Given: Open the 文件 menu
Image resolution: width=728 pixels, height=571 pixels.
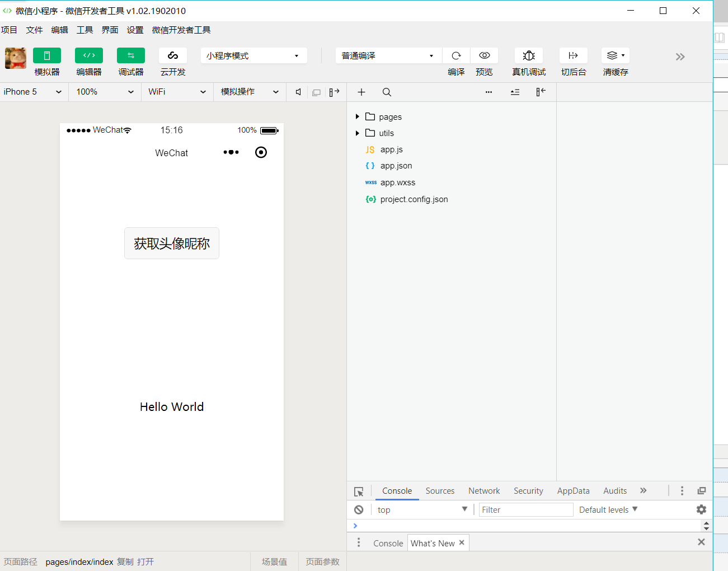Looking at the screenshot, I should pos(34,30).
